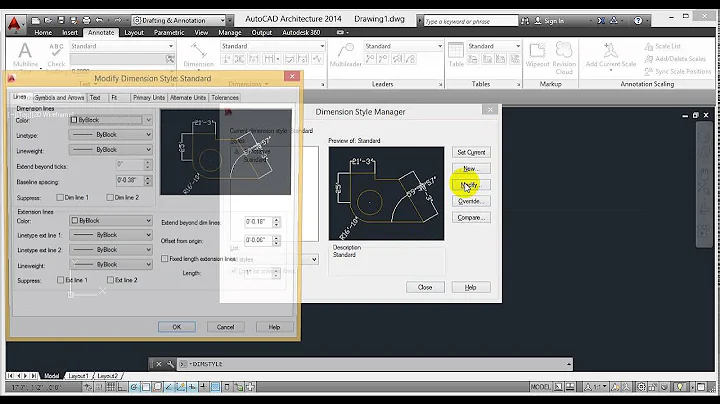Select the Dimension tool in the ribbon
The image size is (720, 404).
coord(198,55)
